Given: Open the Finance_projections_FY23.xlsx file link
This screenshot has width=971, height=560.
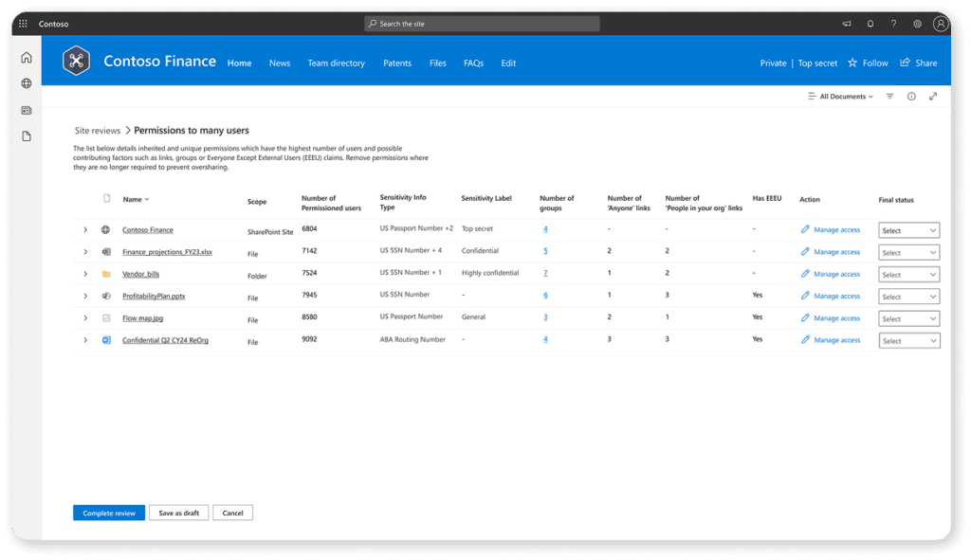Looking at the screenshot, I should pyautogui.click(x=167, y=252).
